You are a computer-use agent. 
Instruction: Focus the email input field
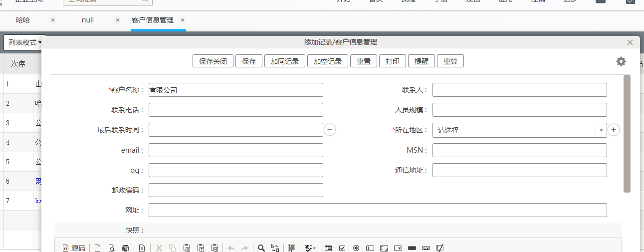click(236, 150)
